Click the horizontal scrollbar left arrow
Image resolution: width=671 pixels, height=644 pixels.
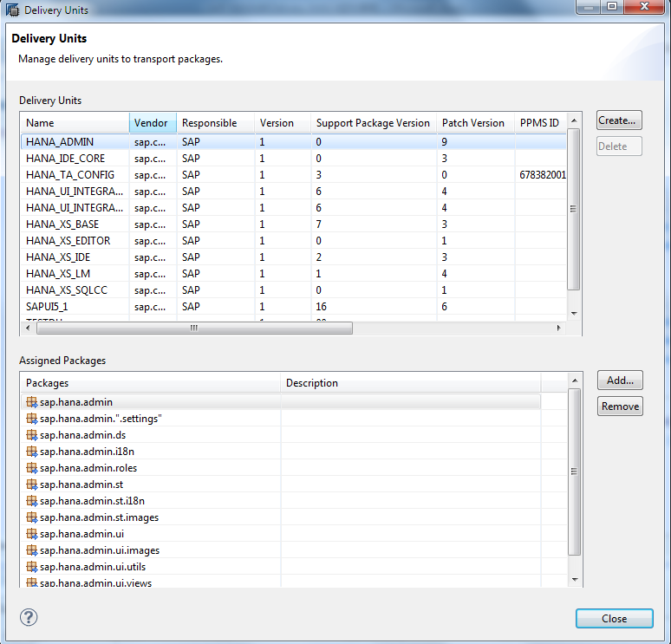tap(28, 328)
